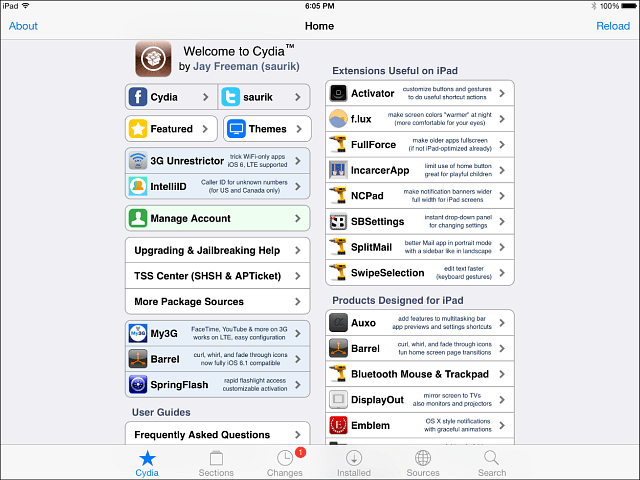Viewport: 640px width, 480px height.
Task: Tap the SwipeSelection drill icon
Action: point(338,273)
